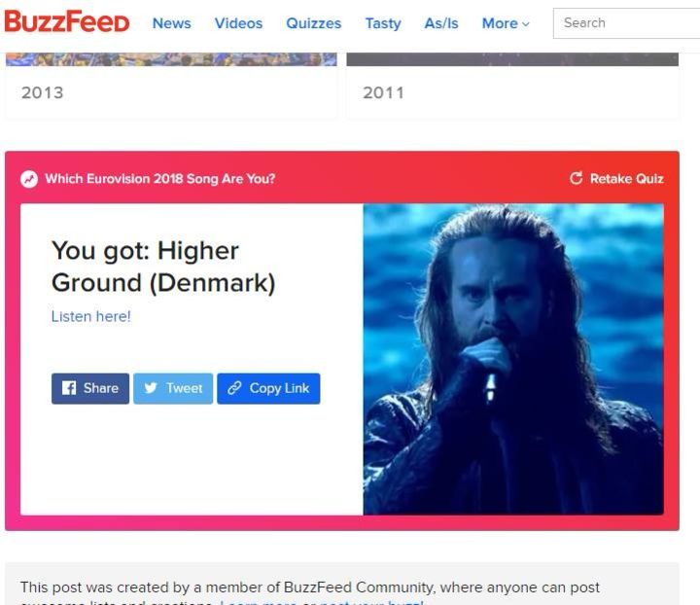This screenshot has height=605, width=700.
Task: Tweet the quiz result
Action: [x=173, y=388]
